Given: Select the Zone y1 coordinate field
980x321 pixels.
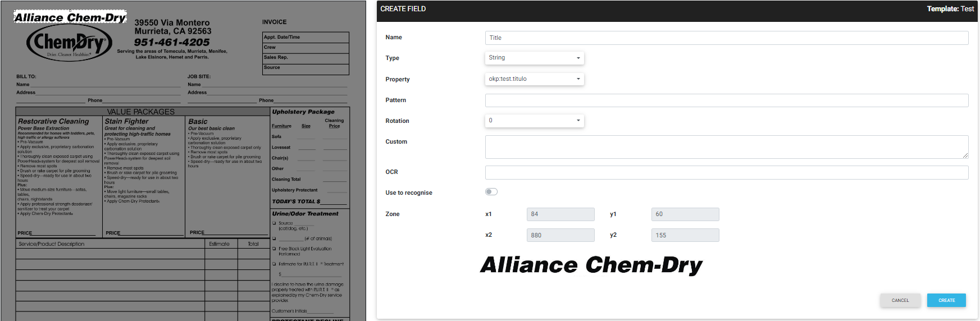Looking at the screenshot, I should click(685, 214).
